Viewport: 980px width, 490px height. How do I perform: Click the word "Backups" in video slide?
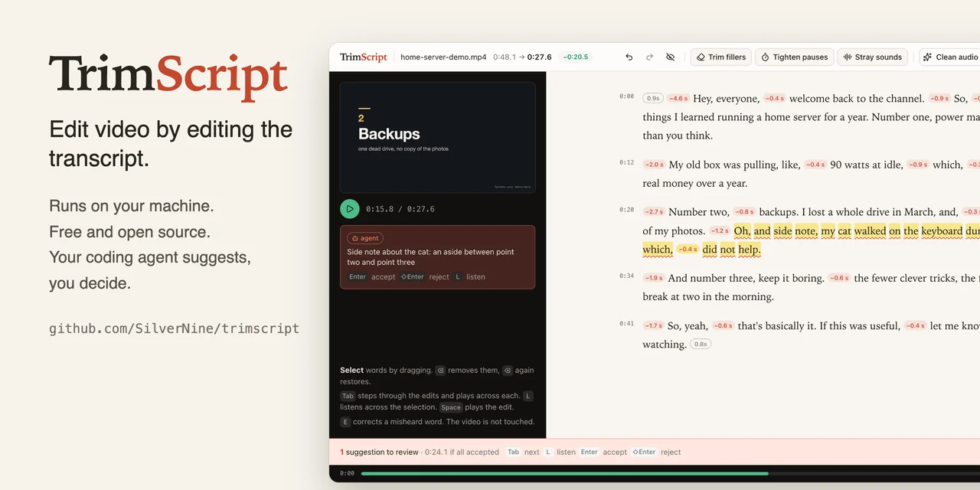coord(389,134)
